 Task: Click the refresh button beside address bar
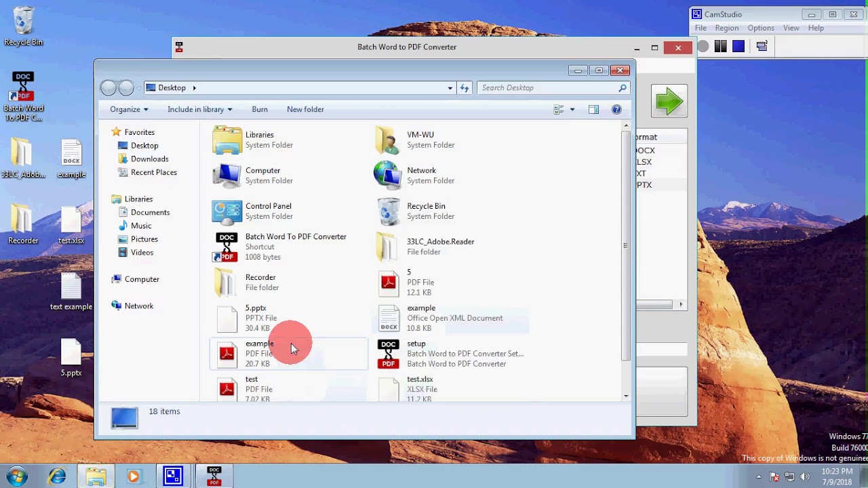pos(465,87)
